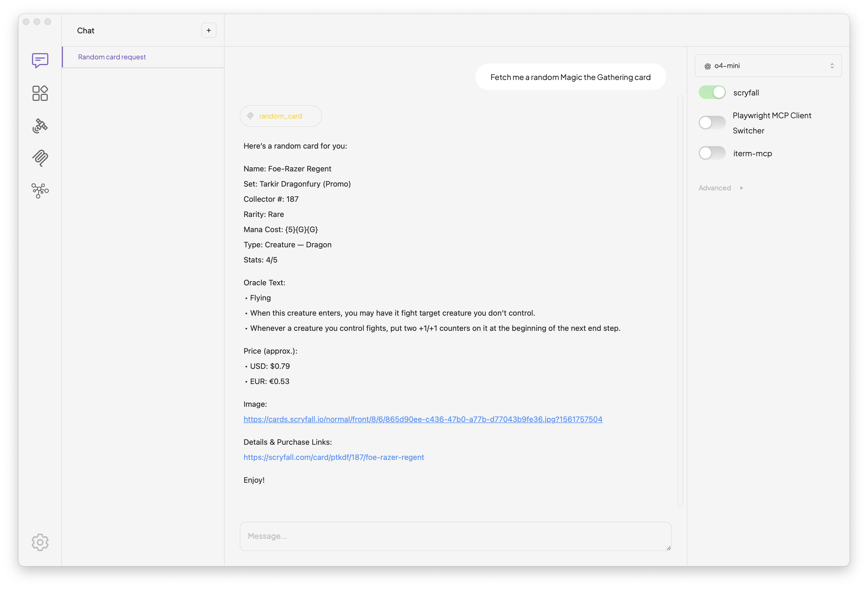Screen dimensions: 868x589
Task: Click the Message input field
Action: (x=455, y=536)
